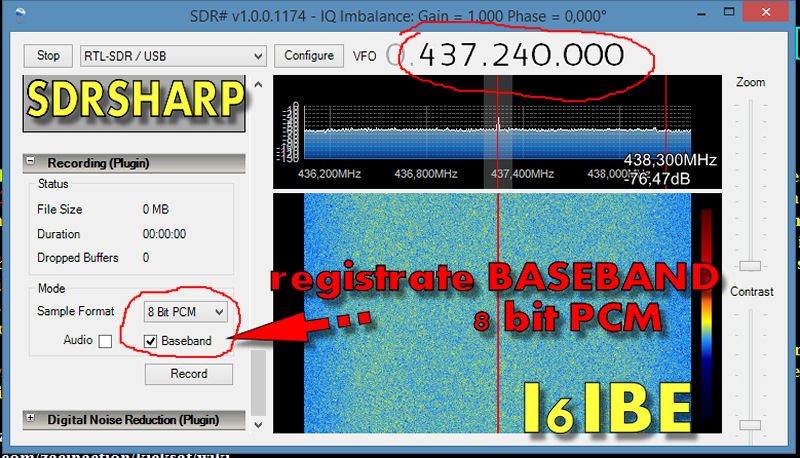
Task: Click the side panel scroll down arrow
Action: tap(259, 424)
